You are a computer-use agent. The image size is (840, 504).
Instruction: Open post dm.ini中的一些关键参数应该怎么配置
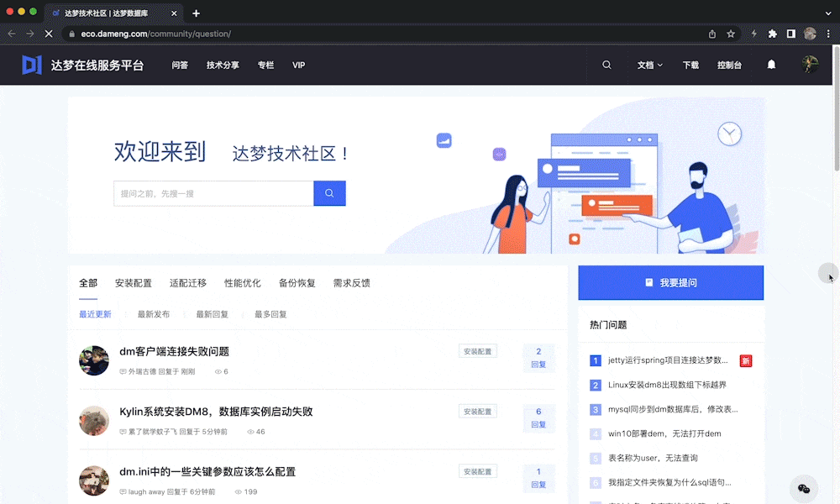pyautogui.click(x=207, y=471)
